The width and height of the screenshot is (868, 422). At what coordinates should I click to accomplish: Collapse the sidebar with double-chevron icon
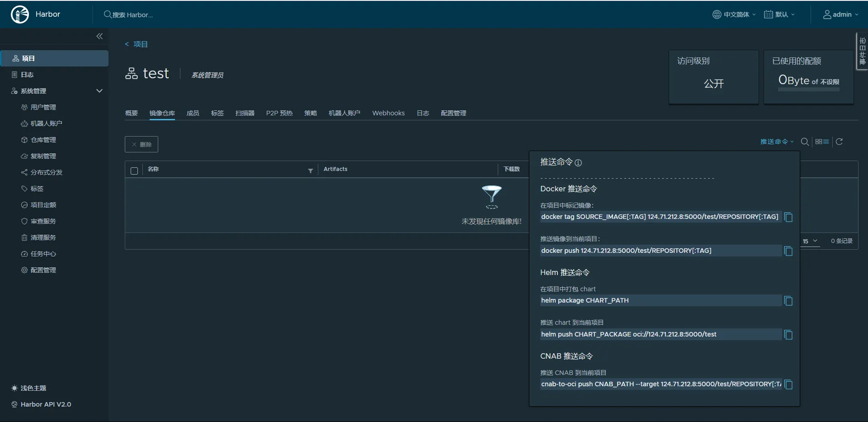pos(99,36)
